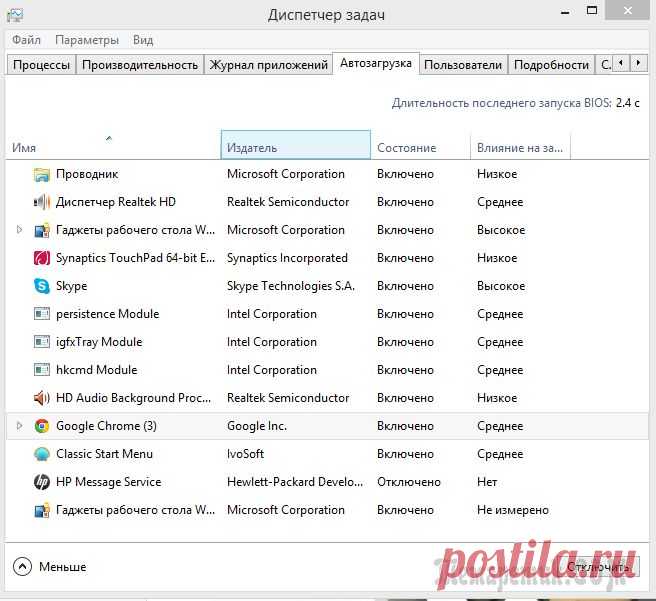Select the HP Message Service entry
This screenshot has width=656, height=601.
pos(109,482)
